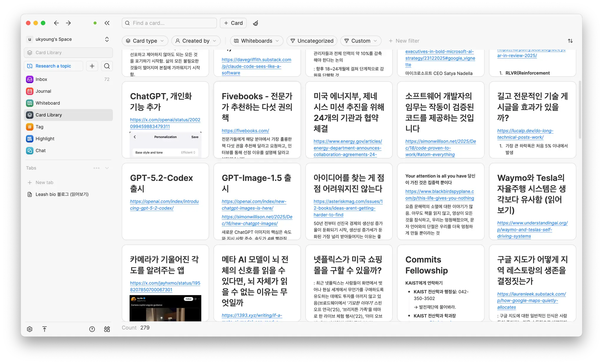The width and height of the screenshot is (603, 364).
Task: Click the sort order arrows icon
Action: pos(570,41)
